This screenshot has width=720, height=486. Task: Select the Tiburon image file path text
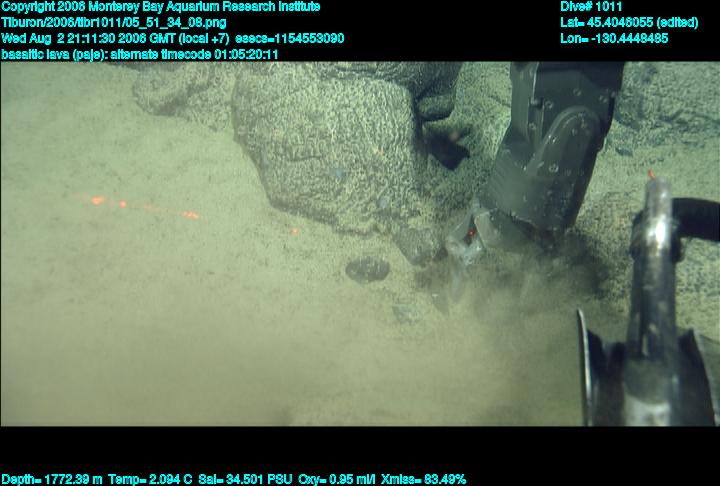point(113,22)
